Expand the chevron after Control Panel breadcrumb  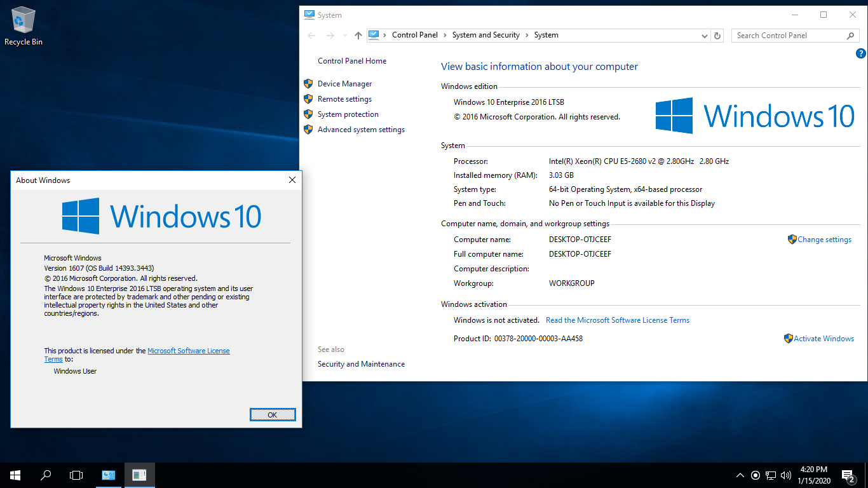click(445, 36)
